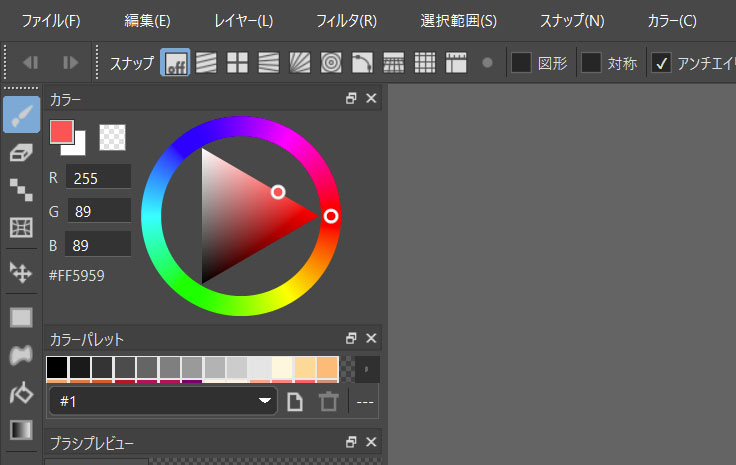Delete palette with trash icon
The width and height of the screenshot is (736, 465).
pyautogui.click(x=328, y=402)
